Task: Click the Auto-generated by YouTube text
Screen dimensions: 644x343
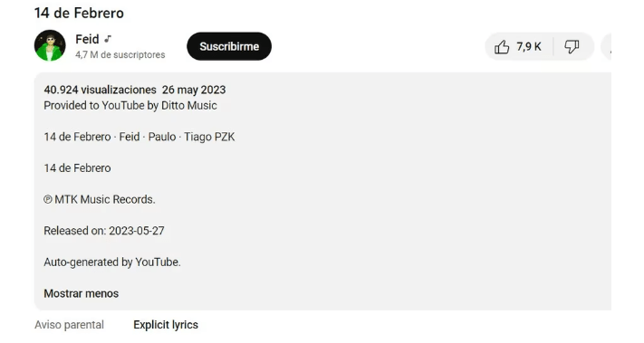Action: click(x=112, y=262)
